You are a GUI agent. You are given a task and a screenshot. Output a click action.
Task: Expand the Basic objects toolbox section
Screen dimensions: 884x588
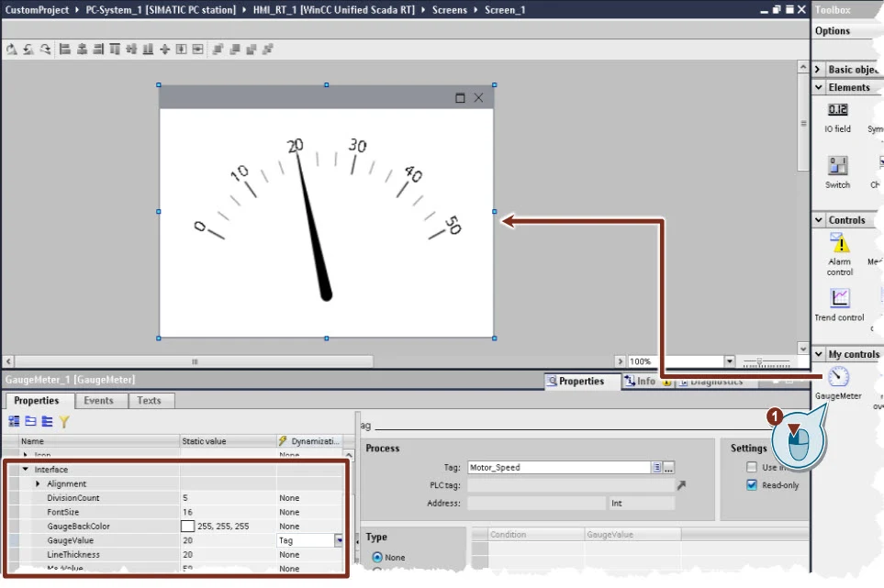(818, 70)
